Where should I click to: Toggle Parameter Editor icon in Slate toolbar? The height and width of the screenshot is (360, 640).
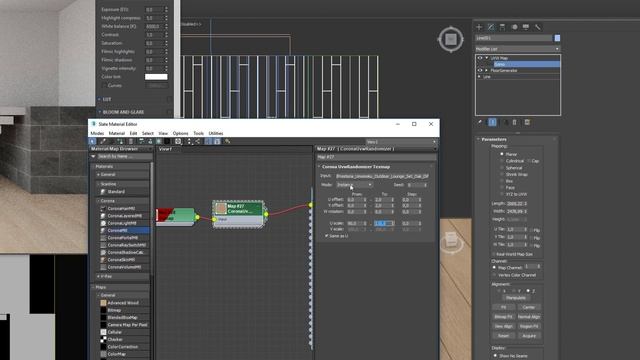[217, 141]
